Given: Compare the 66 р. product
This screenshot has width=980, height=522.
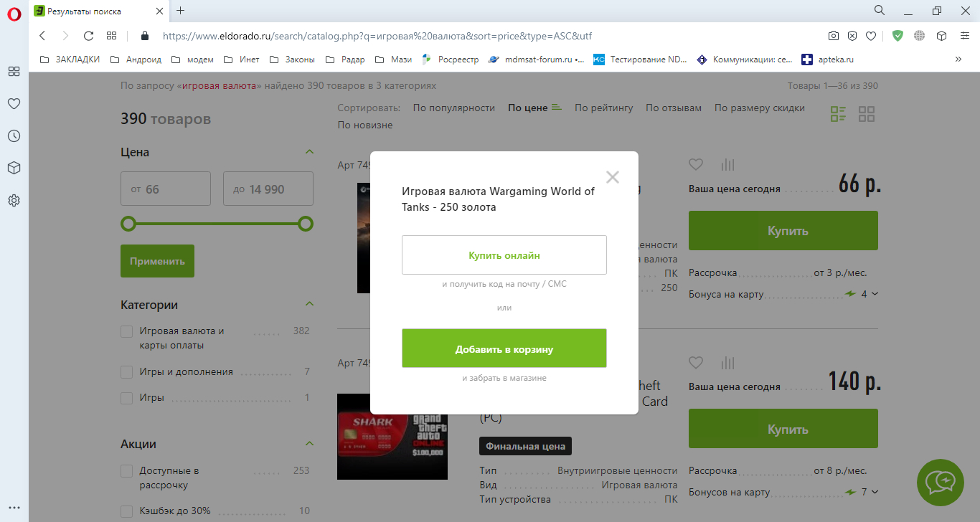Looking at the screenshot, I should tap(727, 164).
